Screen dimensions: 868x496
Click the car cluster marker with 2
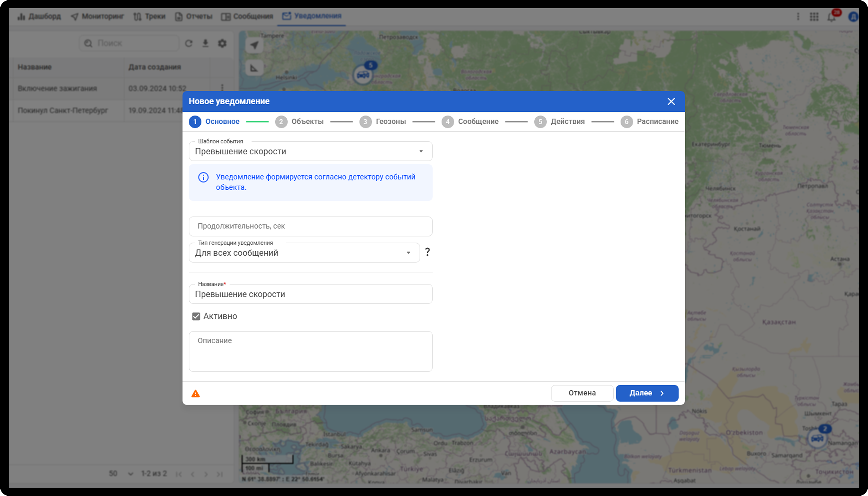(817, 438)
